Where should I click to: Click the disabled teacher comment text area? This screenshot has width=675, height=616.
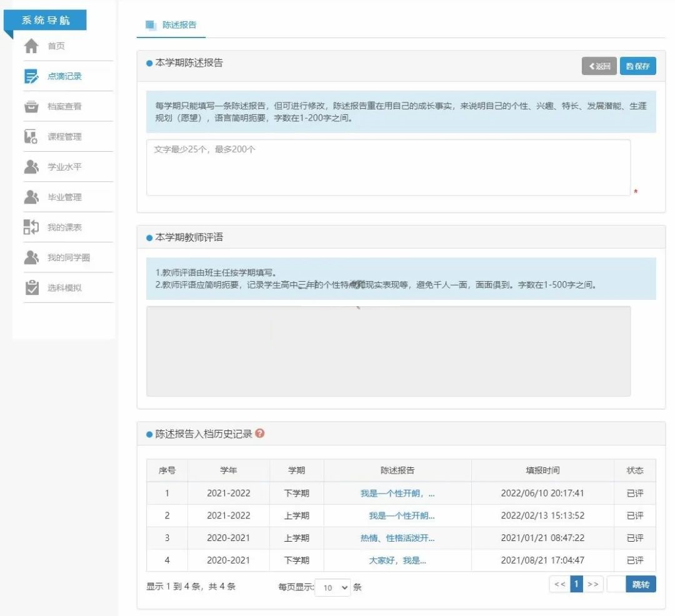(388, 351)
